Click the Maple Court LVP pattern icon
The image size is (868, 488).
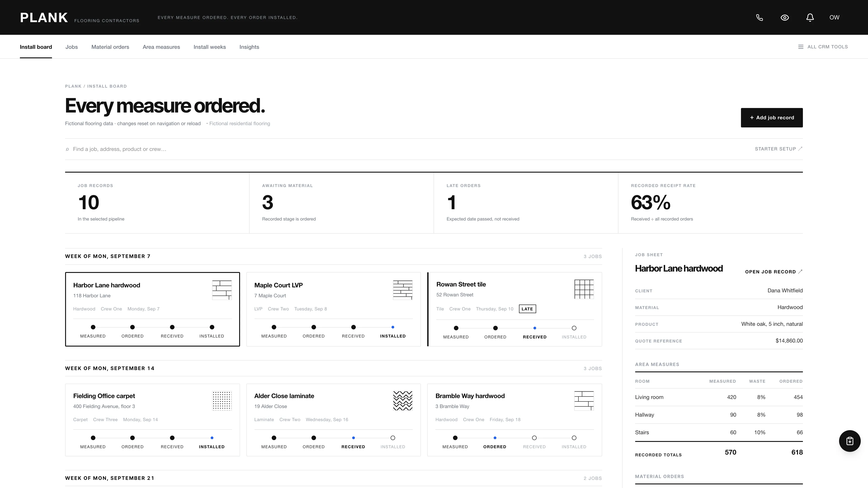403,290
